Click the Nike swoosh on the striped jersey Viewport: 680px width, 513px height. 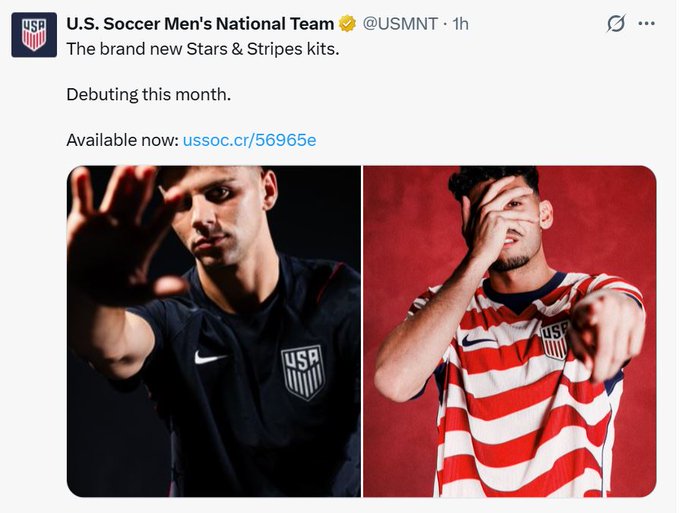tap(479, 341)
